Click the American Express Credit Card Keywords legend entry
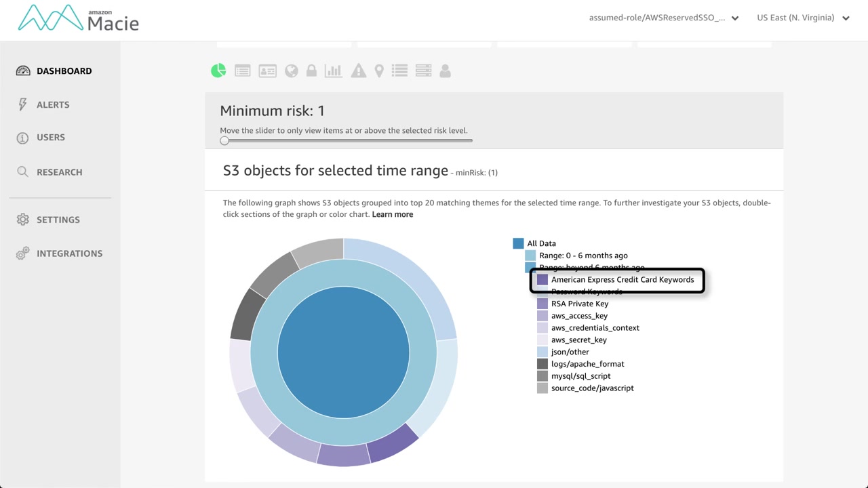Screen dimensions: 868x488 tap(622, 279)
